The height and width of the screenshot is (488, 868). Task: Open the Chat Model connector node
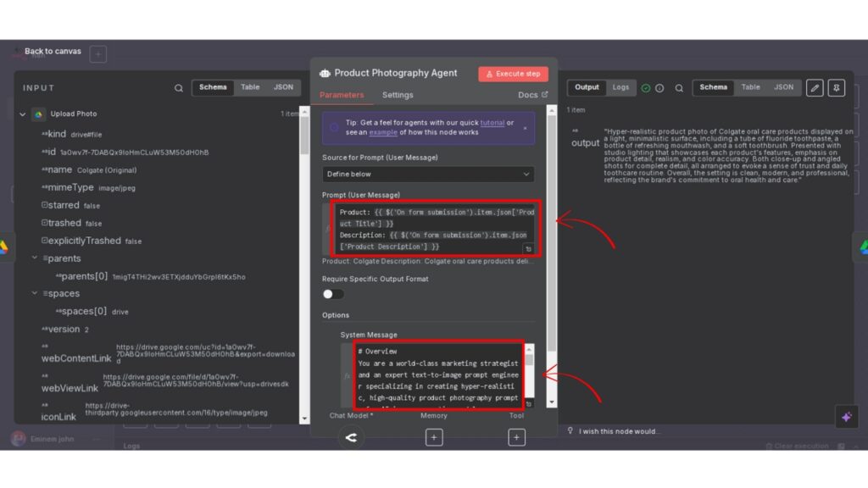(351, 437)
